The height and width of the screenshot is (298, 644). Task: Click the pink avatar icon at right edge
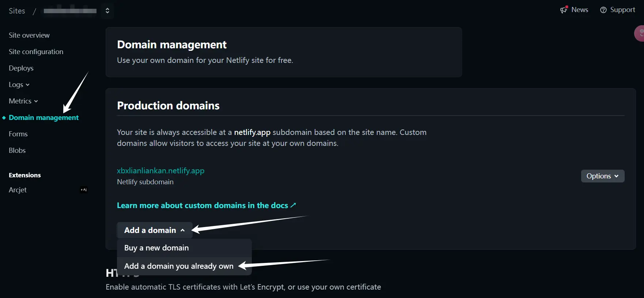639,34
